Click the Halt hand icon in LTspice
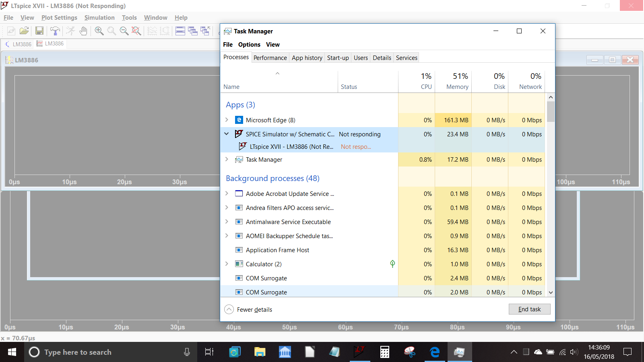The image size is (644, 362). click(x=83, y=31)
